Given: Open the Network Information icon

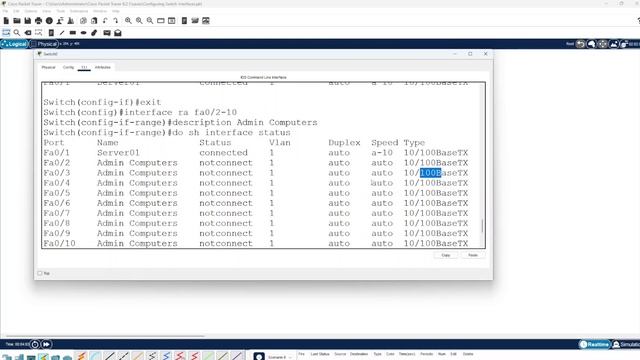Looking at the screenshot, I should click(x=49, y=21).
